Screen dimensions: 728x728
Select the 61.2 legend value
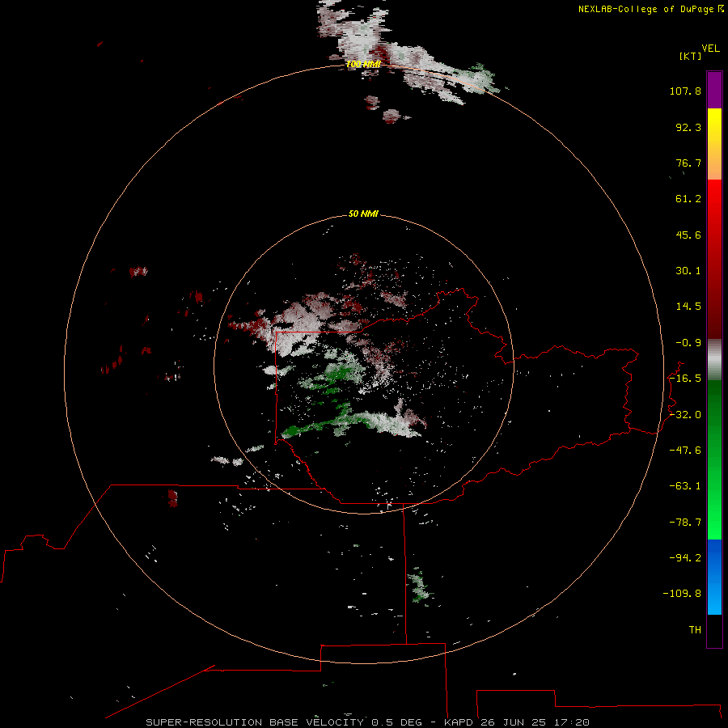coord(688,199)
